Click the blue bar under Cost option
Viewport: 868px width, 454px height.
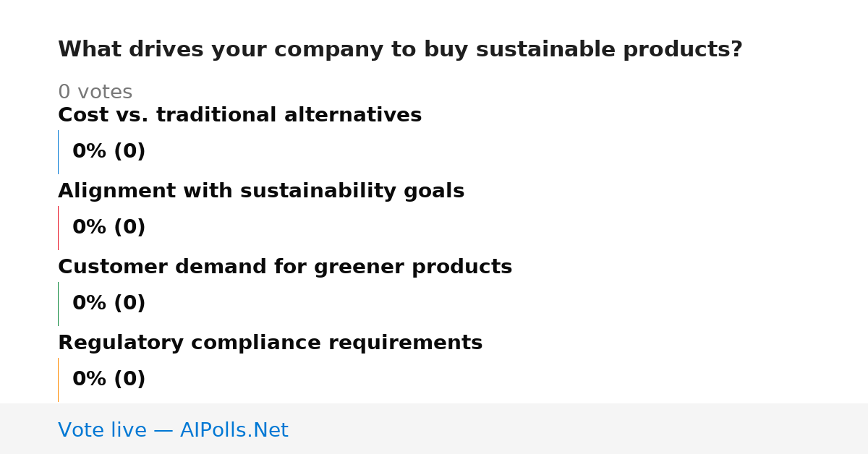pyautogui.click(x=58, y=152)
